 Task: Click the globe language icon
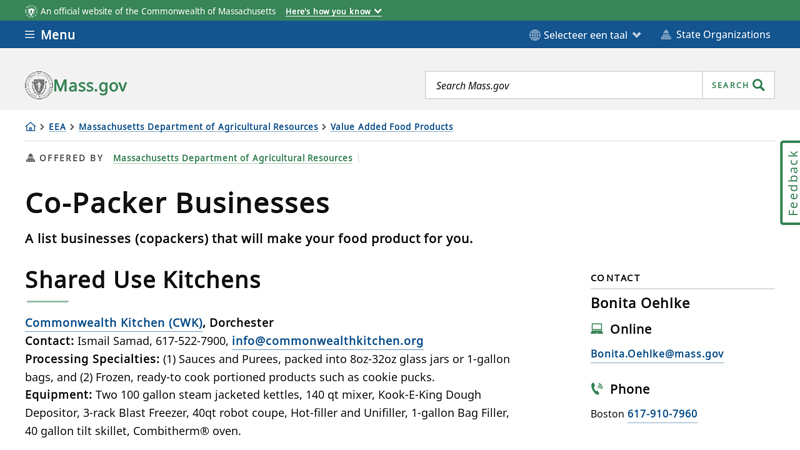tap(535, 35)
